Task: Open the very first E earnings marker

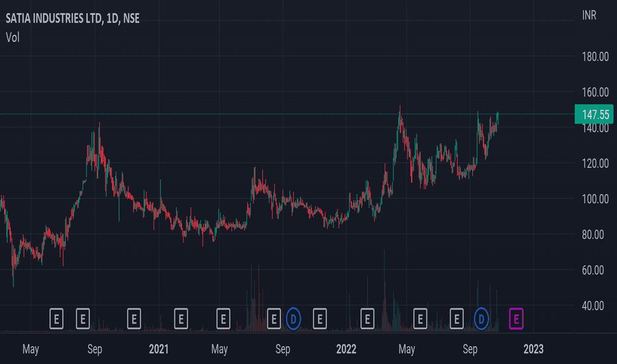Action: click(x=56, y=319)
